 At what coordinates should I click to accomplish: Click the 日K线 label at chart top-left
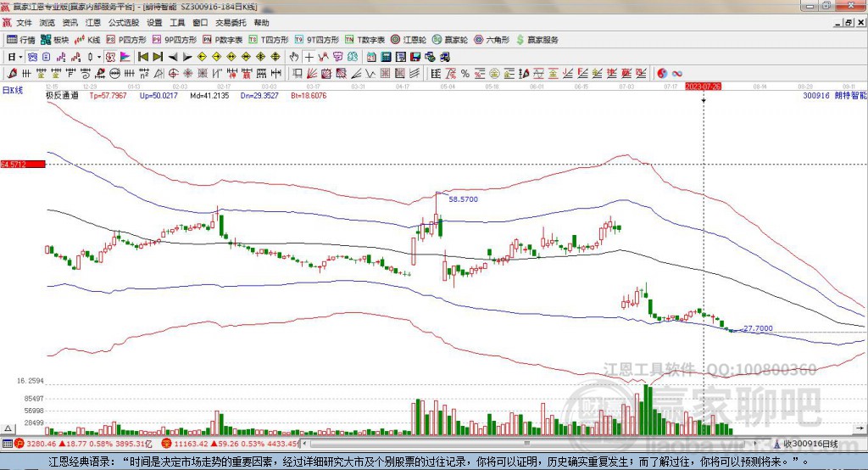pos(13,90)
